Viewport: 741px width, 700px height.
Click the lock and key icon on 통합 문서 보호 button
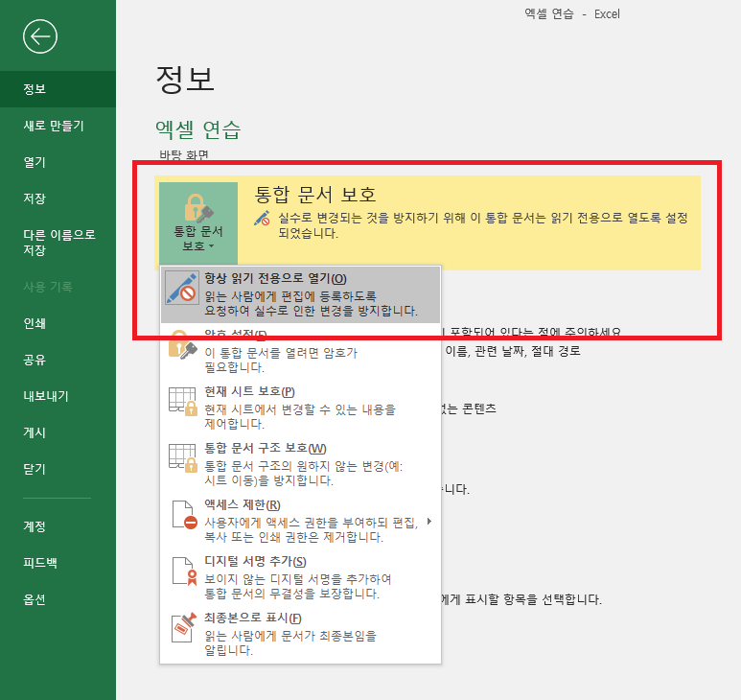pyautogui.click(x=198, y=208)
